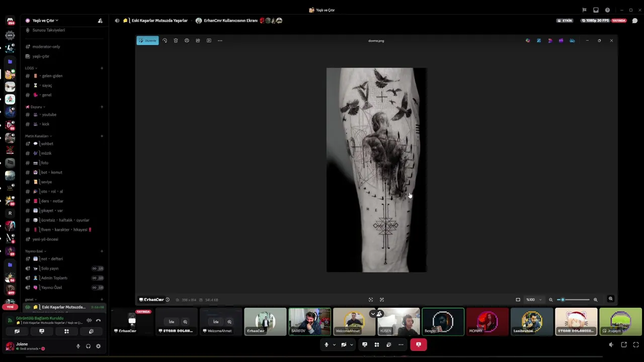644x362 pixels.
Task: Open the stream volume speaker icon
Action: (x=611, y=345)
